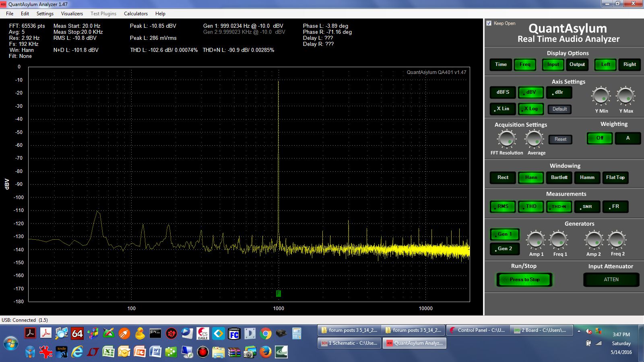644x362 pixels.
Task: Open the white Adobe Reader taskbar icon
Action: tap(46, 333)
